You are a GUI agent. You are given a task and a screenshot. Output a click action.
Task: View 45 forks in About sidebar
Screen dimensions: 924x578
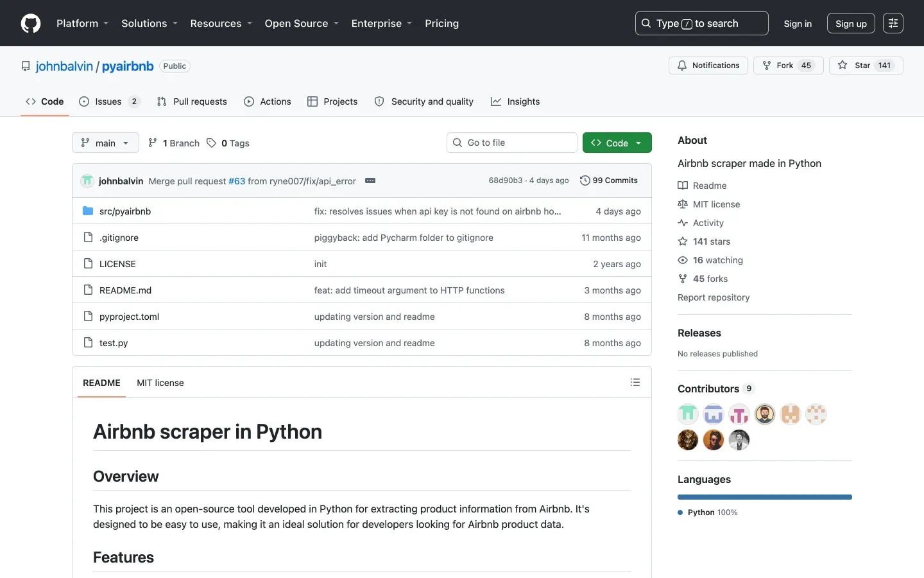click(x=703, y=279)
